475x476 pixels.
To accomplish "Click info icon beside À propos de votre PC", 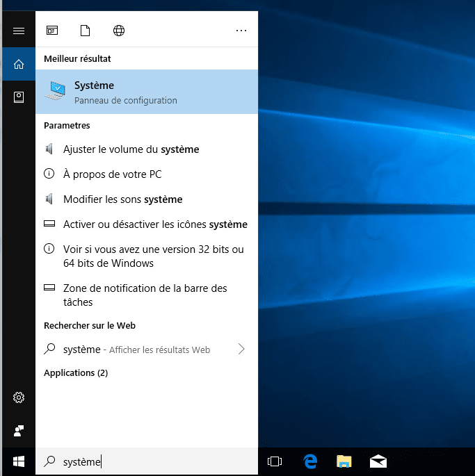I will pyautogui.click(x=49, y=174).
